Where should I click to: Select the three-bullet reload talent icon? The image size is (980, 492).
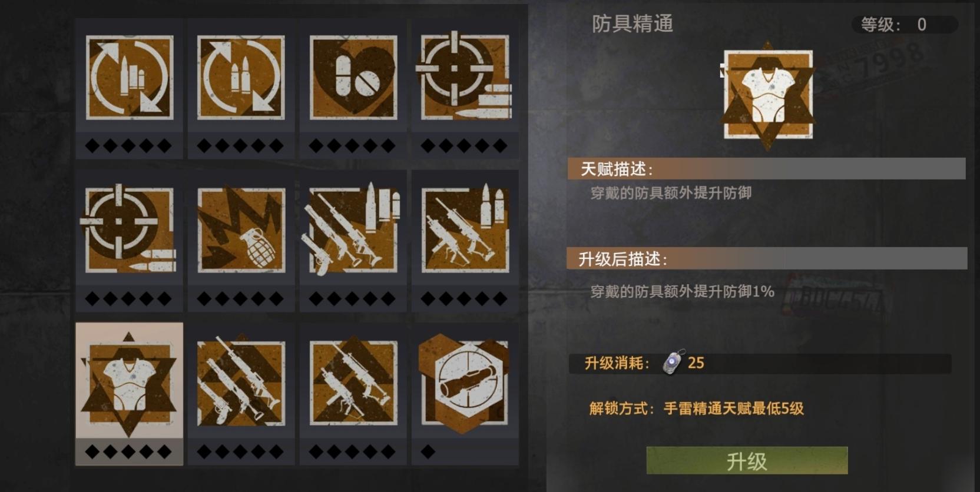click(x=130, y=78)
